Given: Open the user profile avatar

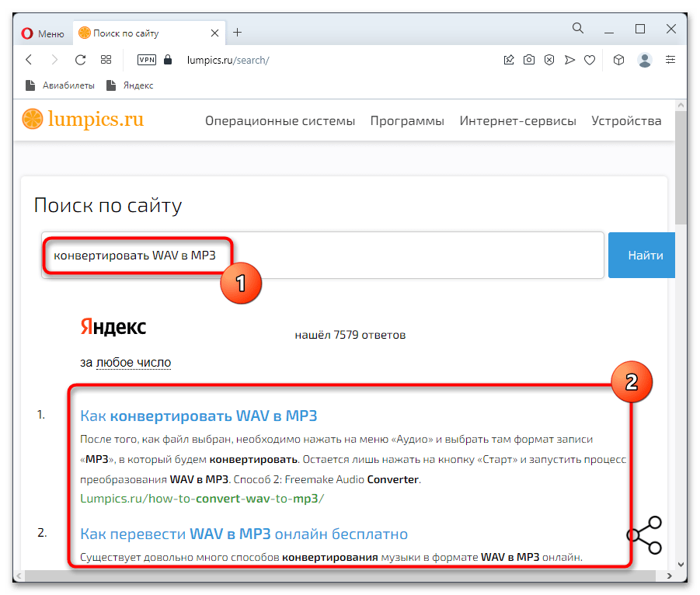Looking at the screenshot, I should 644,59.
